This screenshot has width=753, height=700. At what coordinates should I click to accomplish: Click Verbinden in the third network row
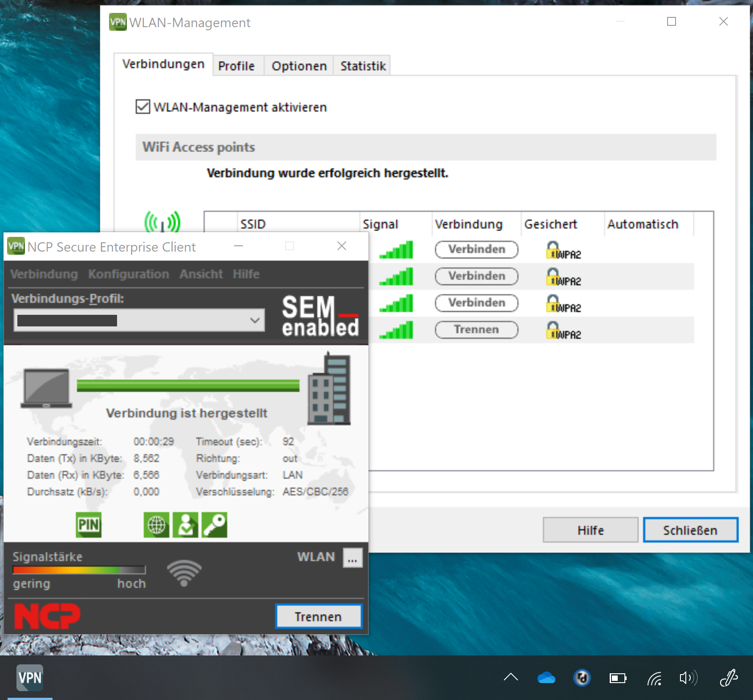pyautogui.click(x=477, y=303)
